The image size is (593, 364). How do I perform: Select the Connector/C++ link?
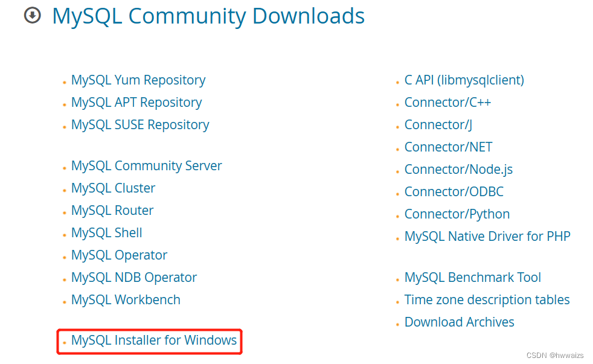(448, 103)
